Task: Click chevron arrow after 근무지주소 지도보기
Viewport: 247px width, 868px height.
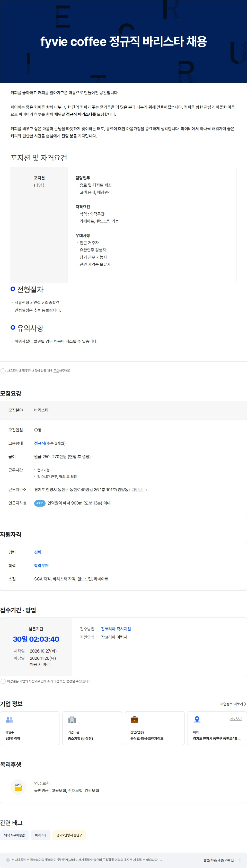Action: [146, 490]
